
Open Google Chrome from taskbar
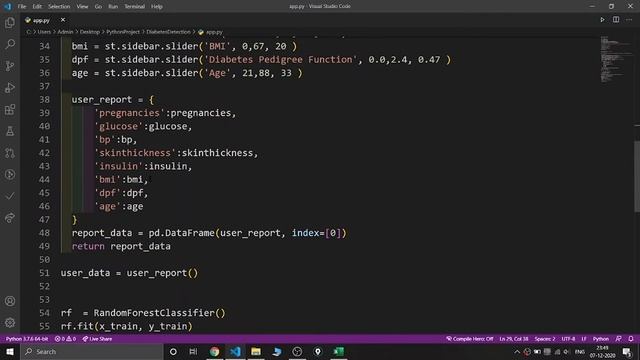tap(214, 351)
